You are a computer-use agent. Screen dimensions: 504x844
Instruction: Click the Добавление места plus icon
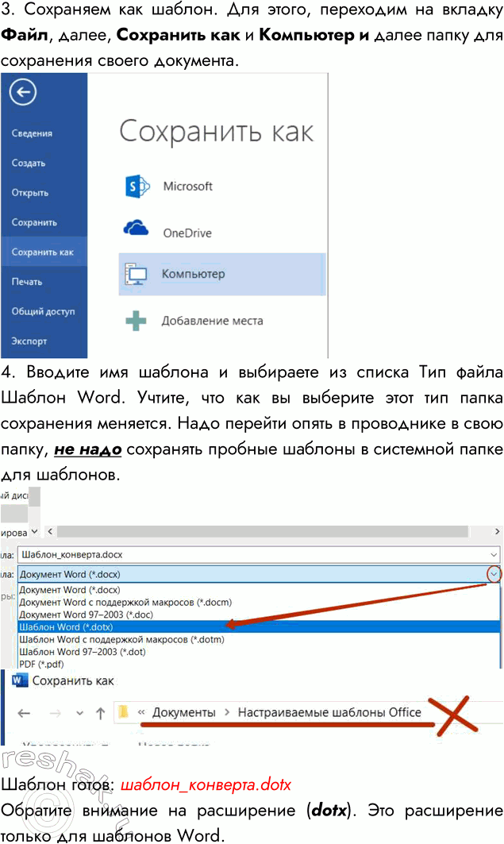(x=137, y=321)
